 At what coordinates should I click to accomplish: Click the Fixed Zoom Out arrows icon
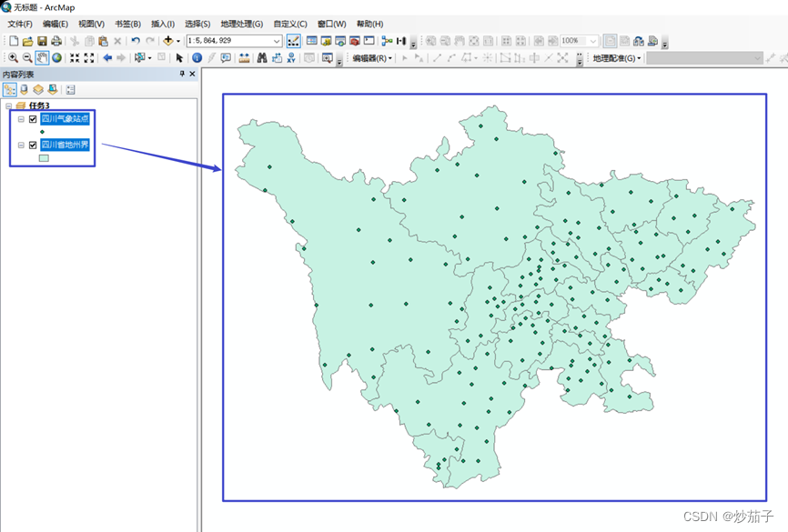[89, 58]
